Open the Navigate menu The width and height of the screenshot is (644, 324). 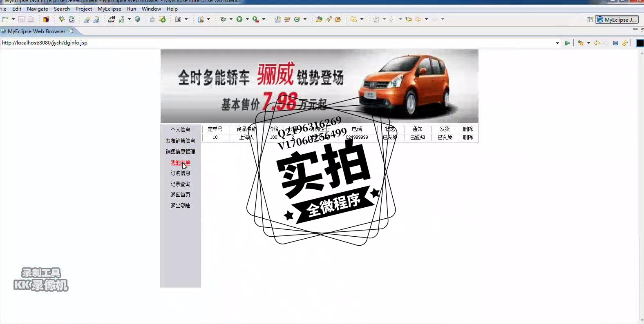click(38, 9)
